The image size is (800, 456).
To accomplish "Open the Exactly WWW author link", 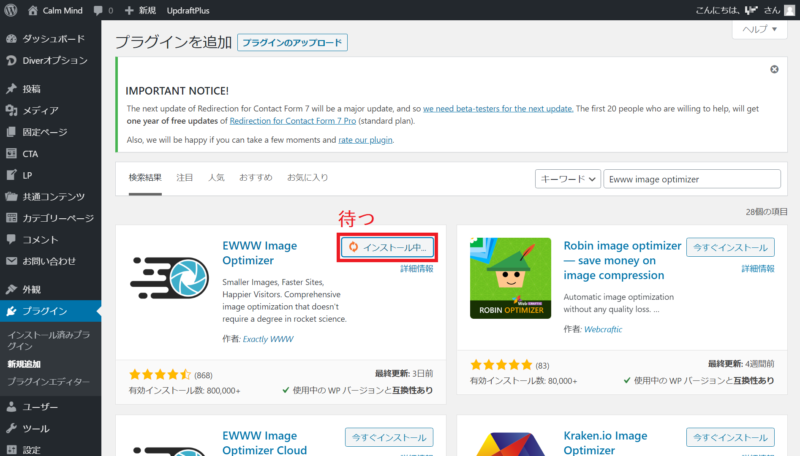I will tap(268, 339).
